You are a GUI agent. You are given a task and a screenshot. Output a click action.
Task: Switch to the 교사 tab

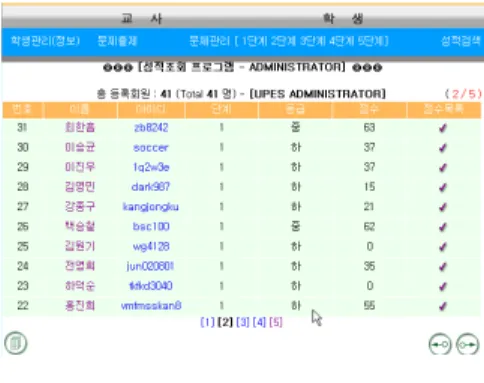(x=142, y=18)
